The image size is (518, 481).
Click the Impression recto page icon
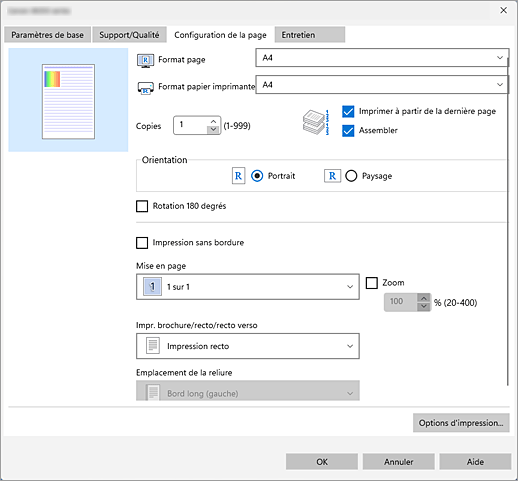pos(153,345)
